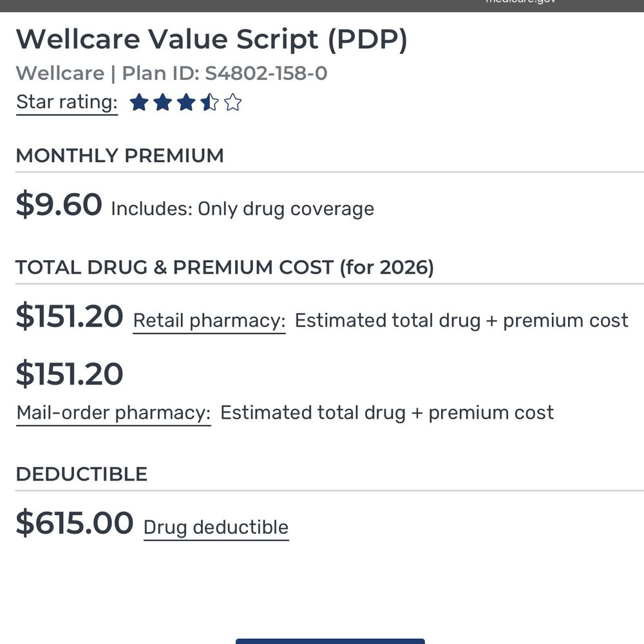This screenshot has height=644, width=644.
Task: Click the first filled star icon
Action: (x=138, y=102)
